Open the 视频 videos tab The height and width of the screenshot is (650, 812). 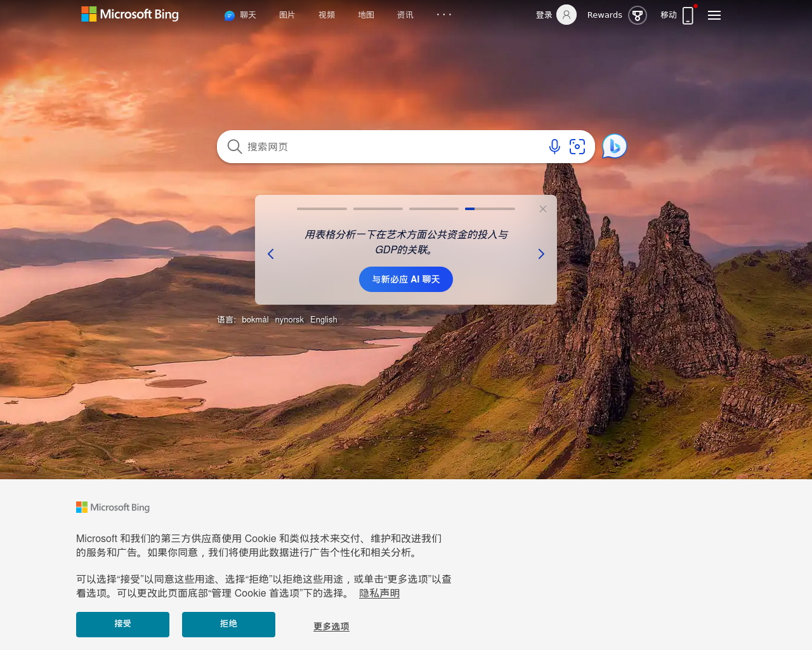(327, 15)
